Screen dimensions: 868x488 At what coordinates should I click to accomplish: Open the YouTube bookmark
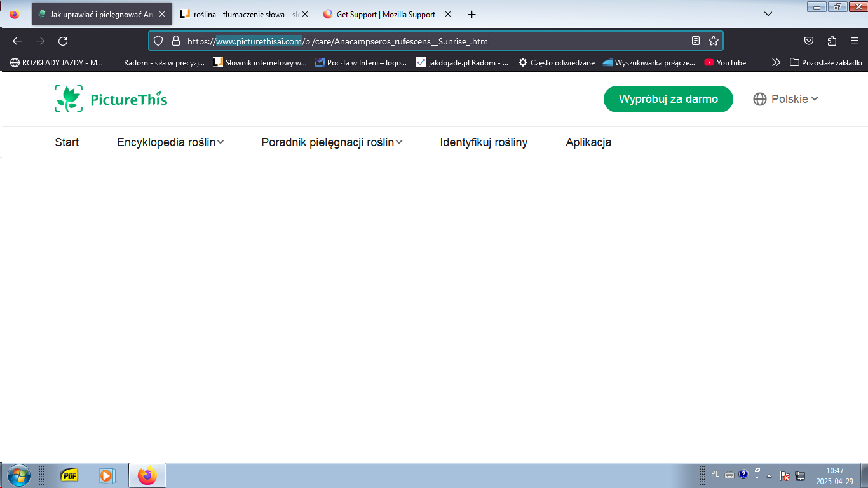pyautogui.click(x=725, y=62)
